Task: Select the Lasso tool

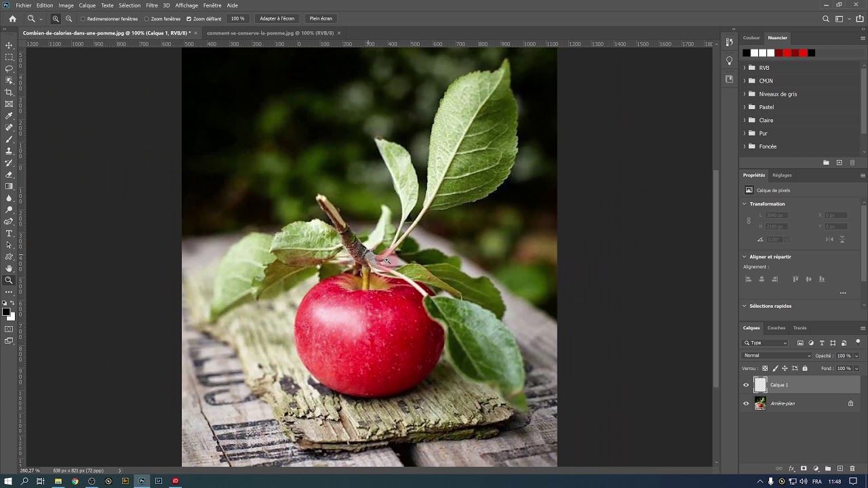Action: [x=9, y=68]
